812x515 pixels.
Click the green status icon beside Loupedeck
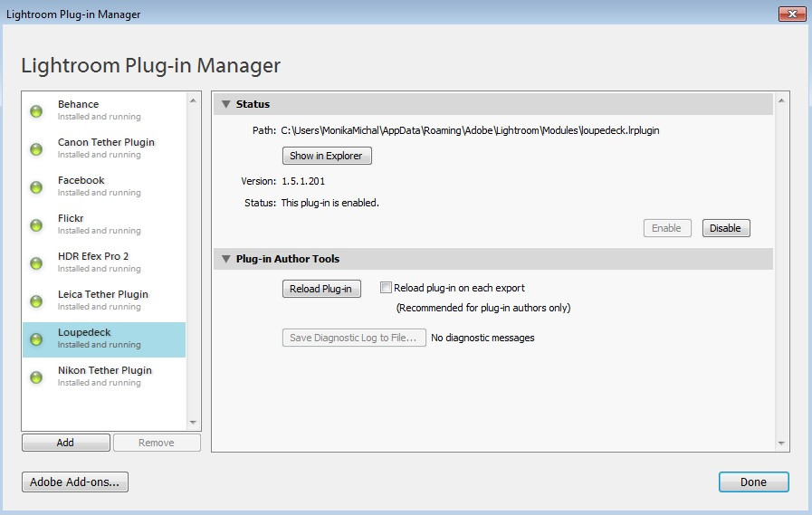click(36, 339)
